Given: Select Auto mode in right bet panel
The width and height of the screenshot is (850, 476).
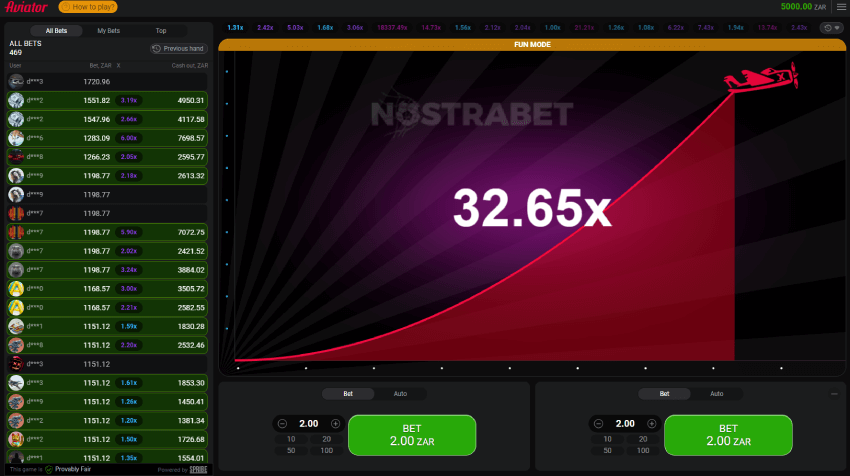Looking at the screenshot, I should tap(717, 394).
